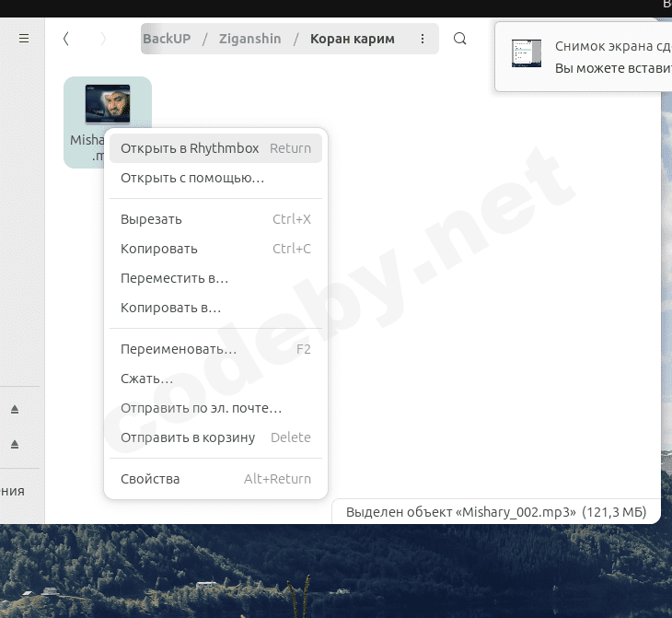Open Свойства from context menu

[x=215, y=479]
